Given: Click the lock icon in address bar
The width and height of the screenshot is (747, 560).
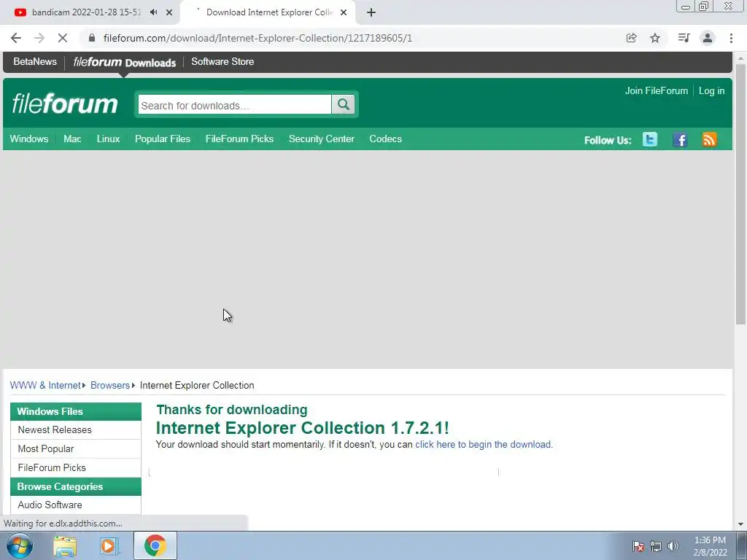Looking at the screenshot, I should (92, 38).
